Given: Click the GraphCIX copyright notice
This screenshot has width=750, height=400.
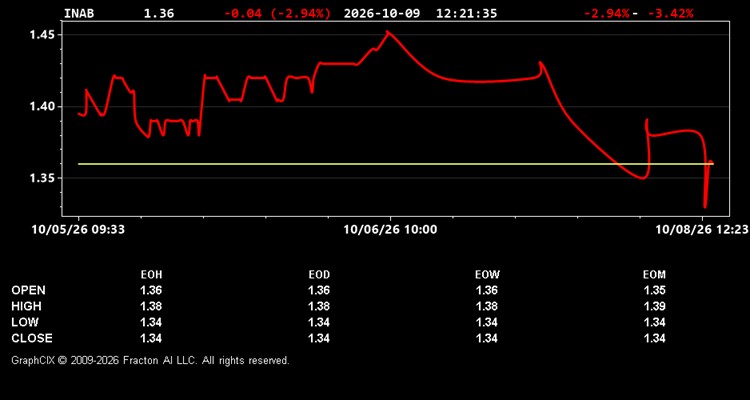Looking at the screenshot, I should pyautogui.click(x=151, y=360).
